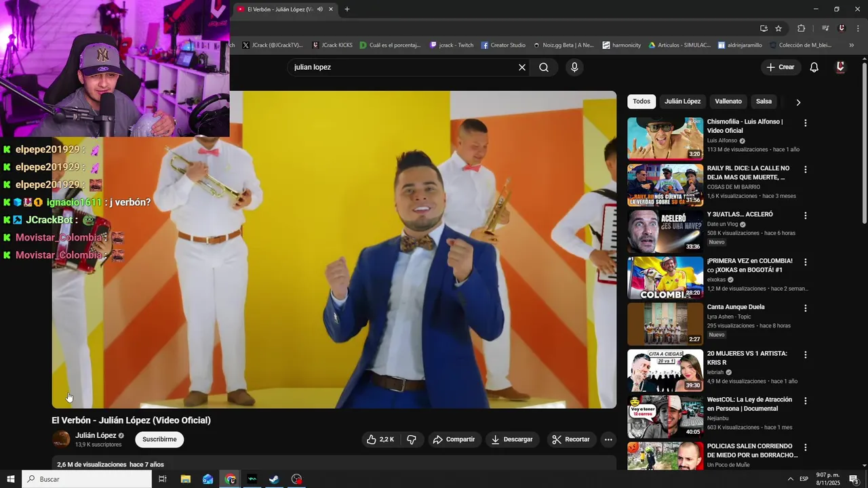
Task: Click the page vertical scrollbar
Action: (864, 142)
